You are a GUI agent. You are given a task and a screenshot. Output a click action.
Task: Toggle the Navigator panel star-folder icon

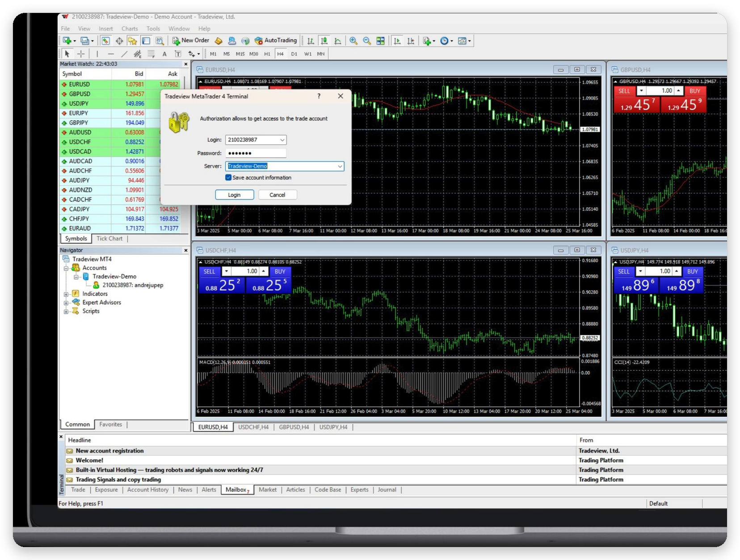(133, 41)
